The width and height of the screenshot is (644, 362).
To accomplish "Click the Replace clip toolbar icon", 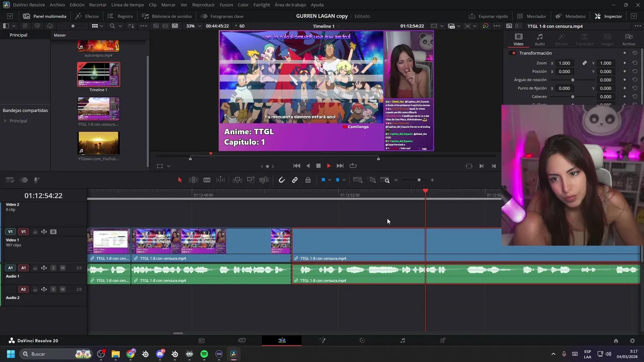I will (x=264, y=180).
